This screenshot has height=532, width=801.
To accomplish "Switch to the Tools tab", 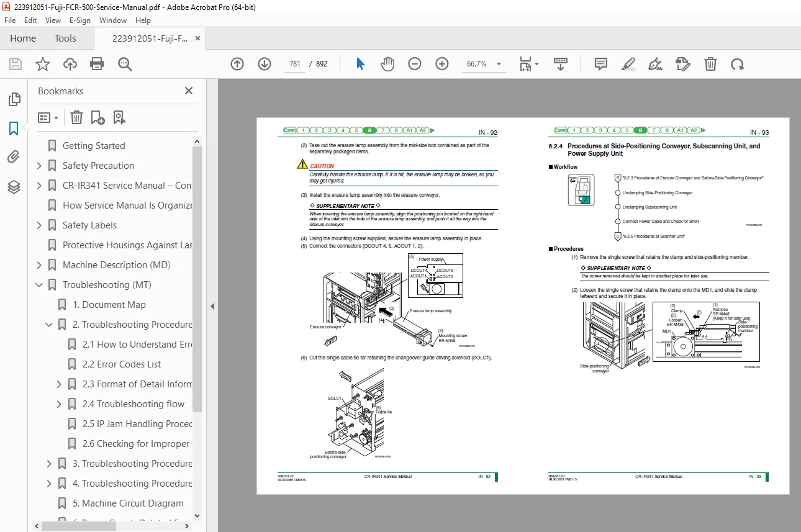I will 65,38.
